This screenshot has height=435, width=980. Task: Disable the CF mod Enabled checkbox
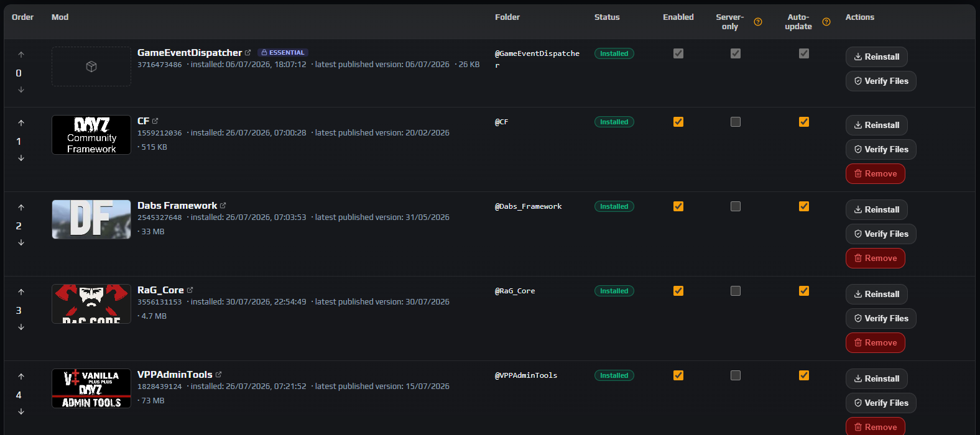click(x=678, y=122)
